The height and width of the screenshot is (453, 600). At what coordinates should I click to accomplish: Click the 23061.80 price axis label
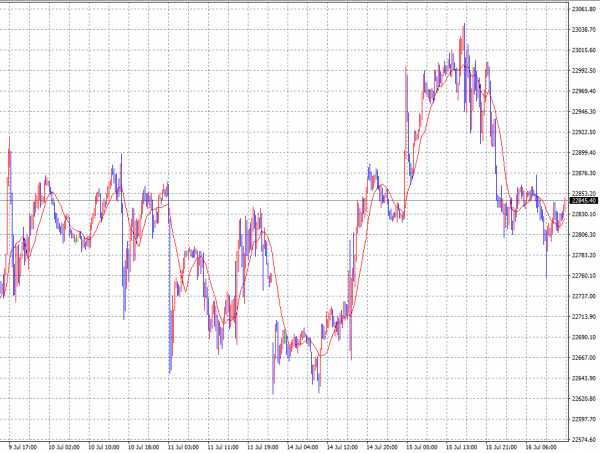pyautogui.click(x=584, y=9)
